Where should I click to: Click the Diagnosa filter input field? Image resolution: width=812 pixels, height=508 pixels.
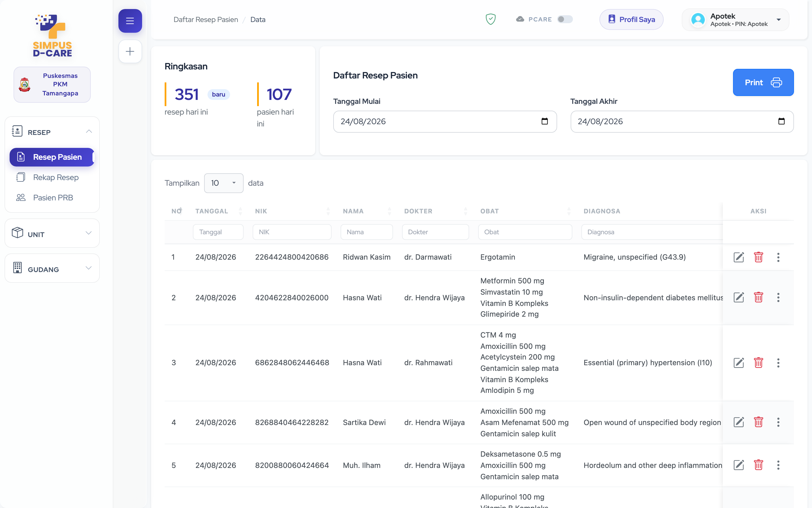click(x=652, y=232)
